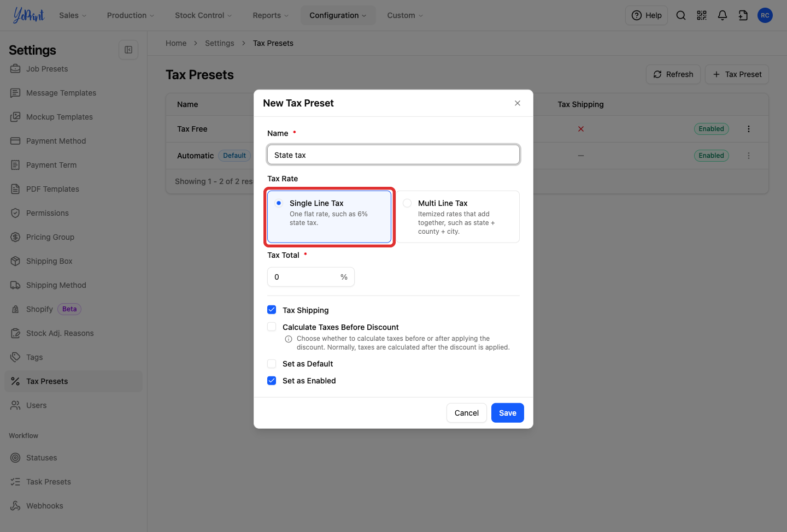Open the search icon in top bar
This screenshot has height=532, width=787.
click(681, 15)
